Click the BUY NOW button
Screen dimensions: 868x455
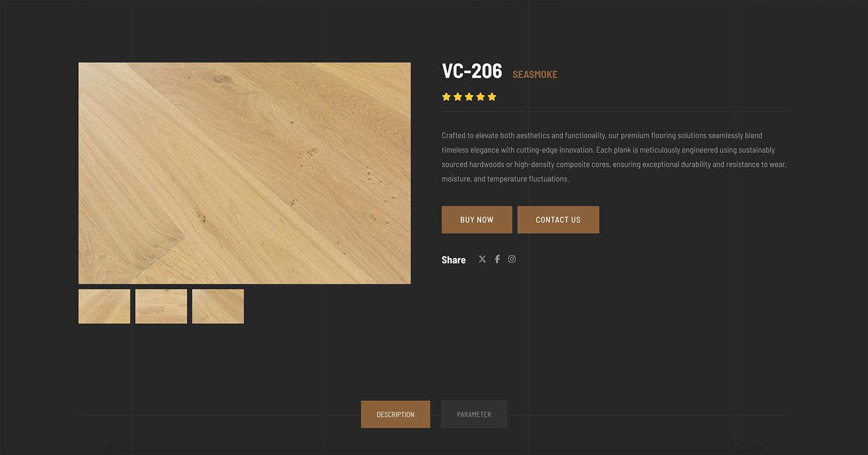pos(477,220)
